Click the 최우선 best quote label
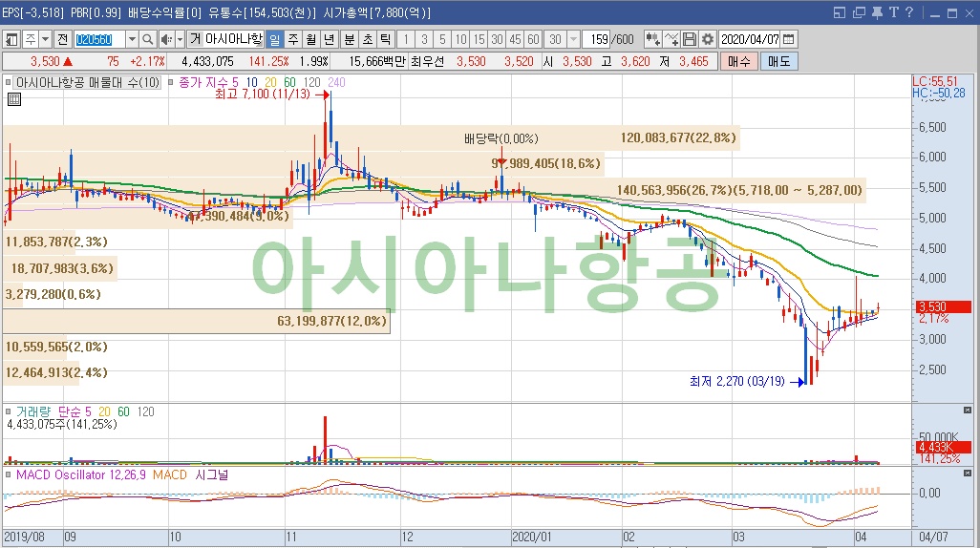980x548 pixels. pos(428,61)
